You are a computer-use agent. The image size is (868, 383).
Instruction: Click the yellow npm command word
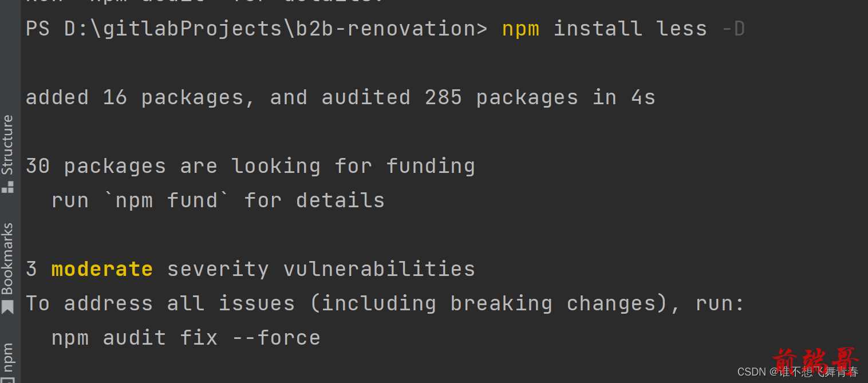[x=520, y=29]
